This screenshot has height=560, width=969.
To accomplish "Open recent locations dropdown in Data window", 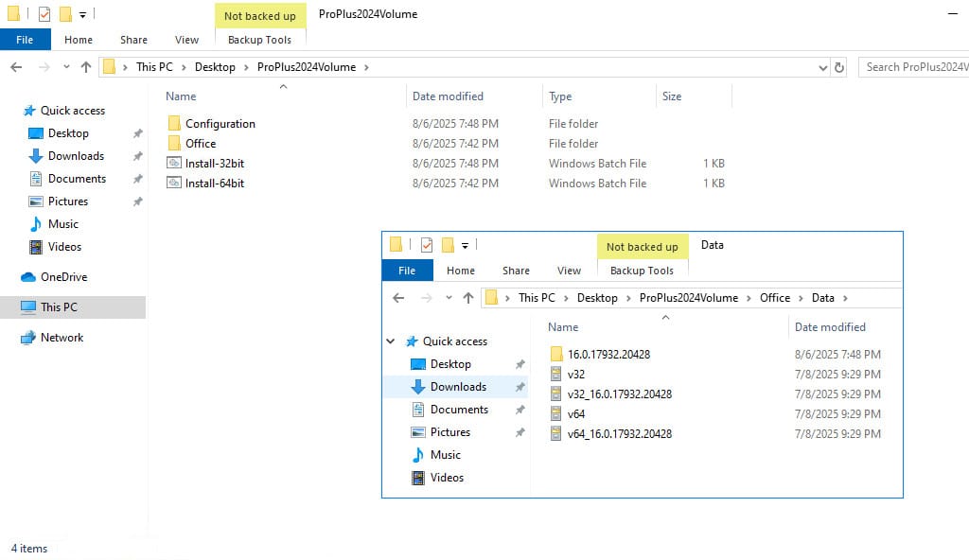I will 449,298.
